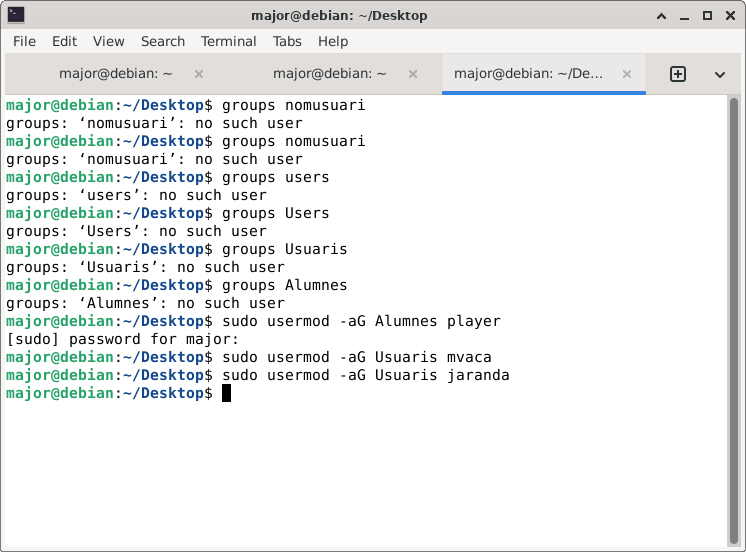Switch to the first major@debian: ~ tab

coord(115,74)
